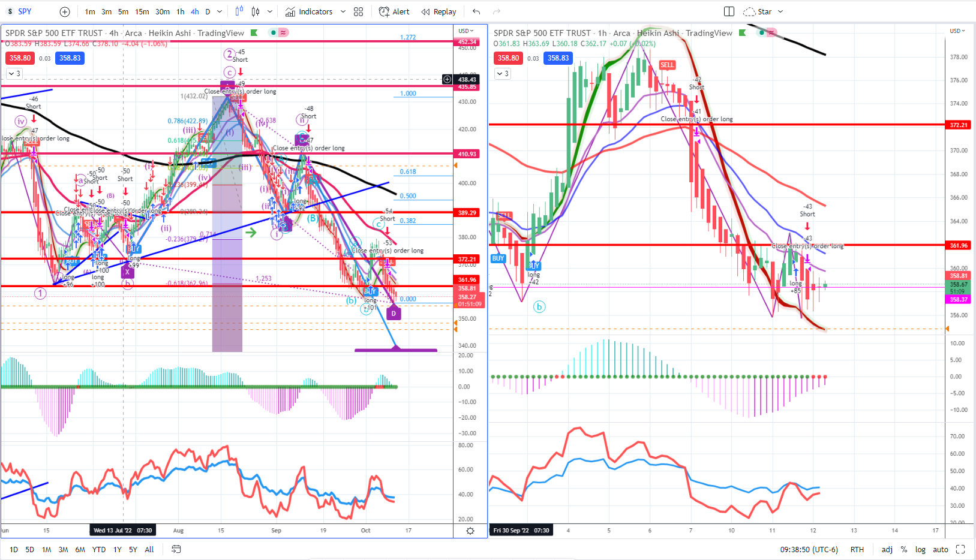Open the go-to-date calendar icon
976x560 pixels.
click(x=176, y=549)
